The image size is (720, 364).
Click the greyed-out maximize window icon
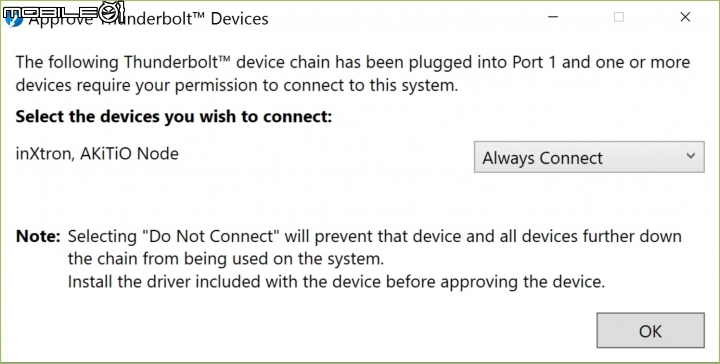click(619, 17)
